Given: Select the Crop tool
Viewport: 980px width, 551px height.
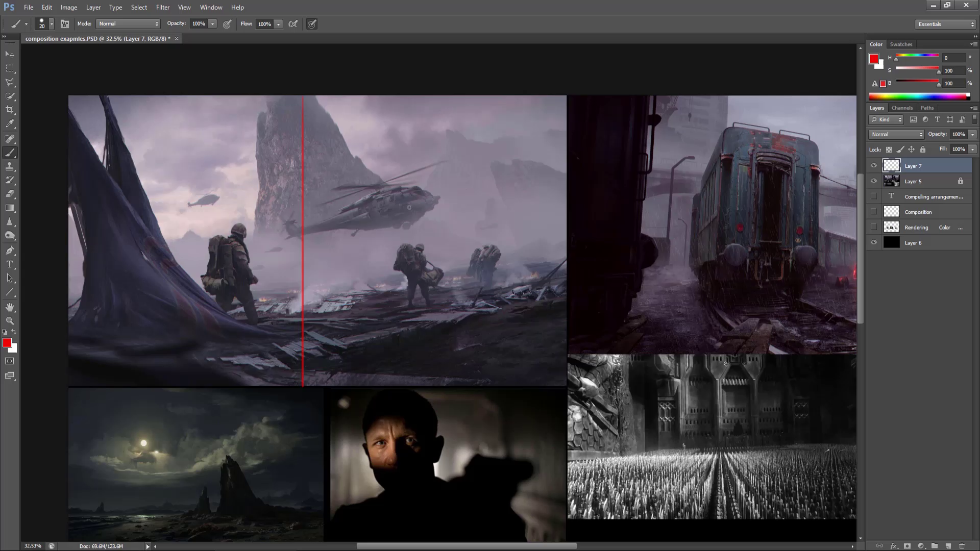Looking at the screenshot, I should [x=10, y=110].
